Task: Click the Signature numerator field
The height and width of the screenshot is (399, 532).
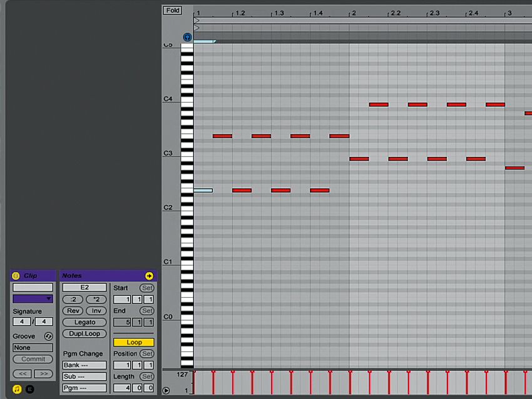Action: click(21, 321)
